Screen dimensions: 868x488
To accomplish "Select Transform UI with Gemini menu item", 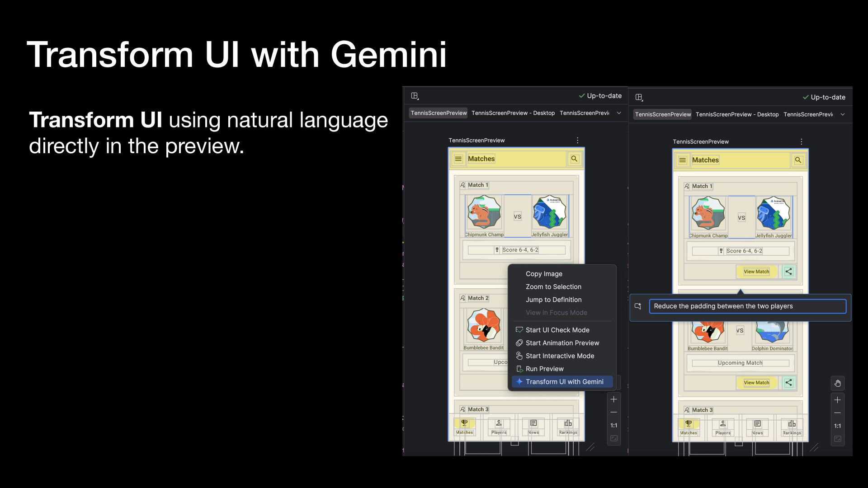I will 564,382.
